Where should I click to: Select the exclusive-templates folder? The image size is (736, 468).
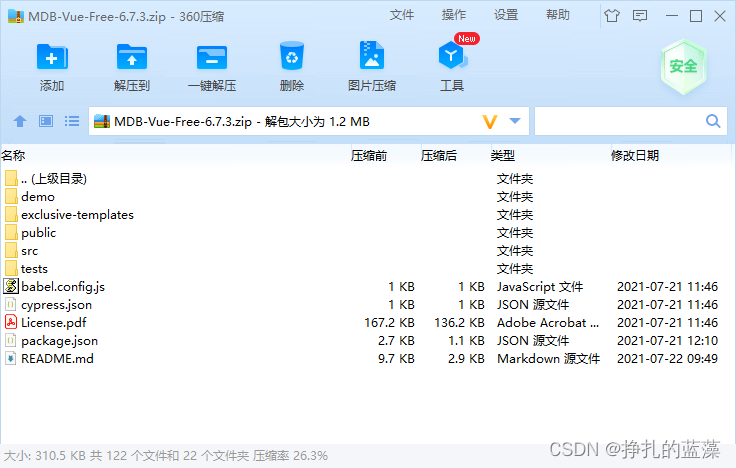pos(366,215)
